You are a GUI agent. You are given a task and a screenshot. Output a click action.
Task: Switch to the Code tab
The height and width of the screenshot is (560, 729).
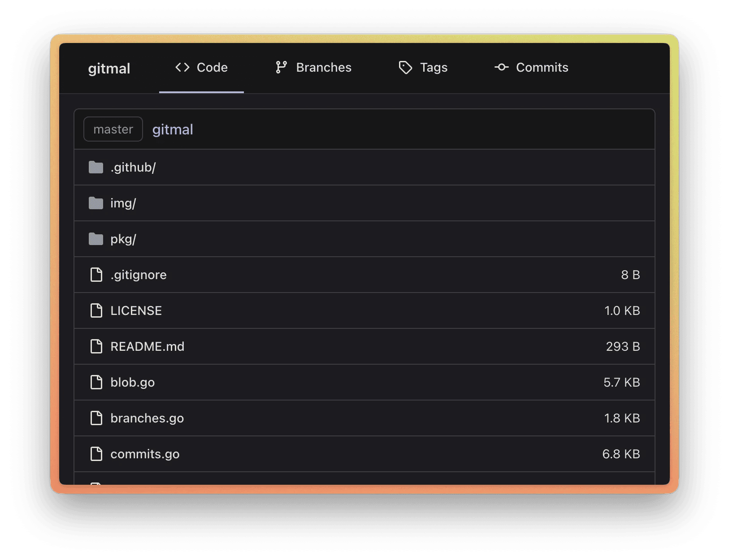pos(201,68)
